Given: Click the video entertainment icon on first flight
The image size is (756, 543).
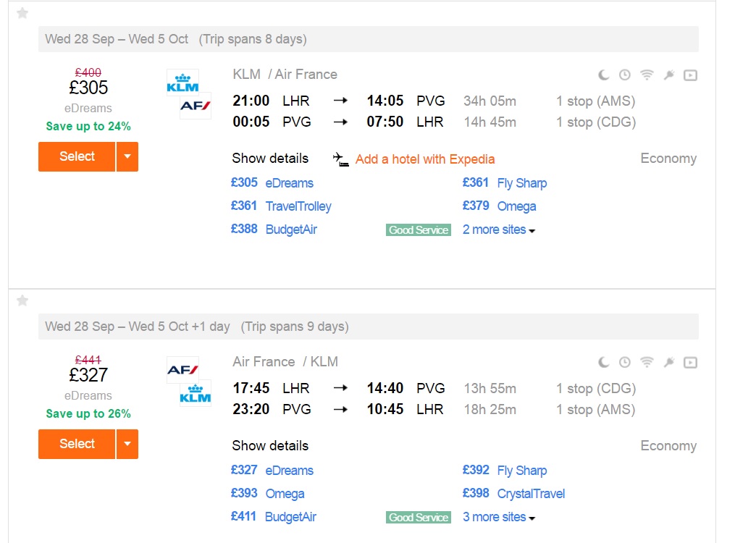Looking at the screenshot, I should coord(690,75).
